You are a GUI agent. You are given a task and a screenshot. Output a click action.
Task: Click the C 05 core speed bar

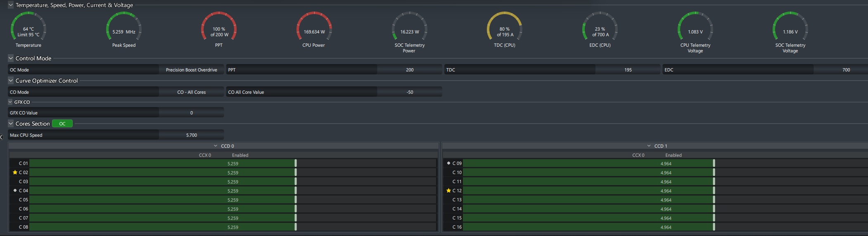click(233, 200)
